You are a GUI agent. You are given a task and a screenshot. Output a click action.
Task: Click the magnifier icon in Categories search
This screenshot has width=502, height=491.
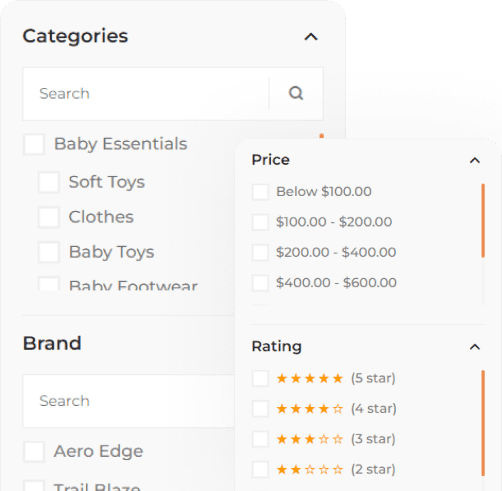point(296,93)
